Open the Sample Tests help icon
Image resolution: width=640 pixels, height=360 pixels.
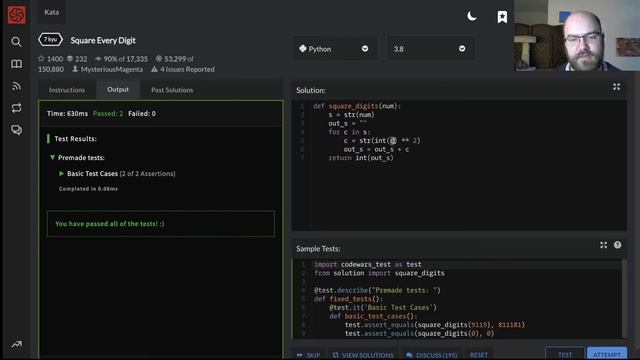[x=617, y=245]
